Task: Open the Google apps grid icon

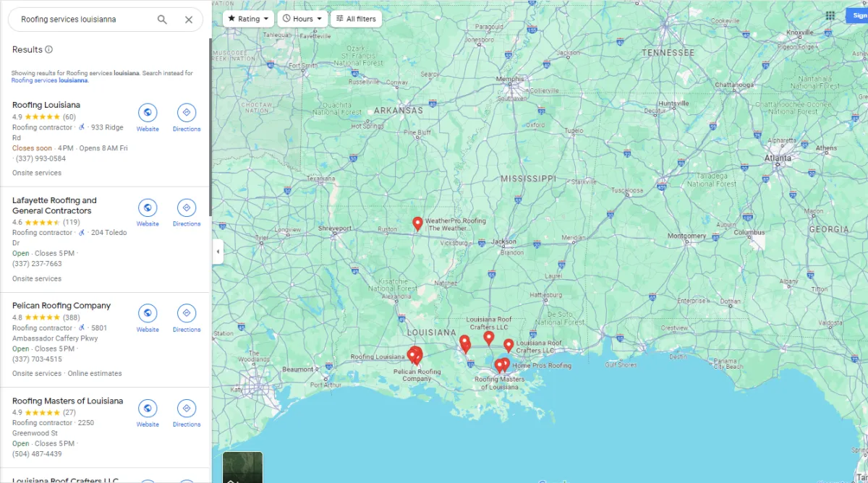Action: (x=830, y=16)
